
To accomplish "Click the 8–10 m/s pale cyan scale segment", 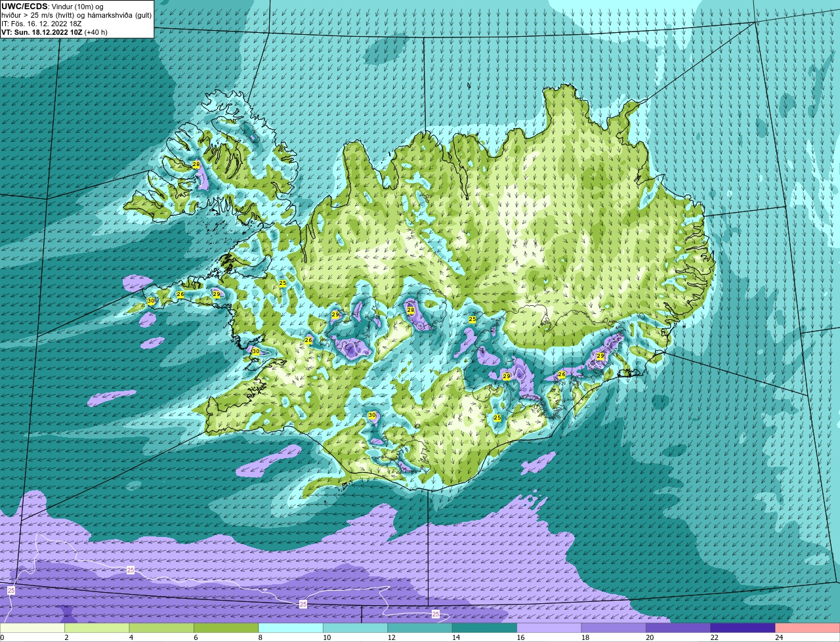I will click(291, 628).
